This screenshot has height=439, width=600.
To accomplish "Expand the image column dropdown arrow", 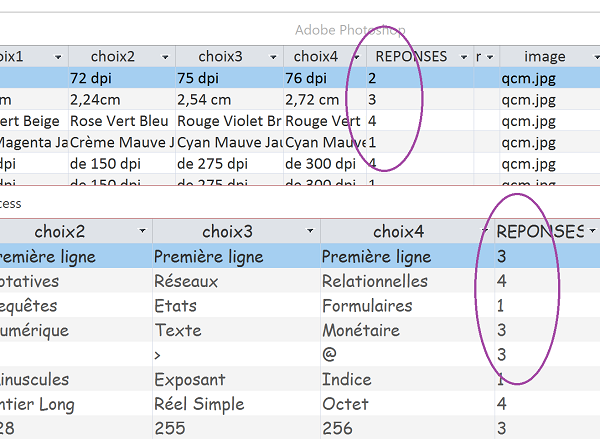I will [588, 57].
